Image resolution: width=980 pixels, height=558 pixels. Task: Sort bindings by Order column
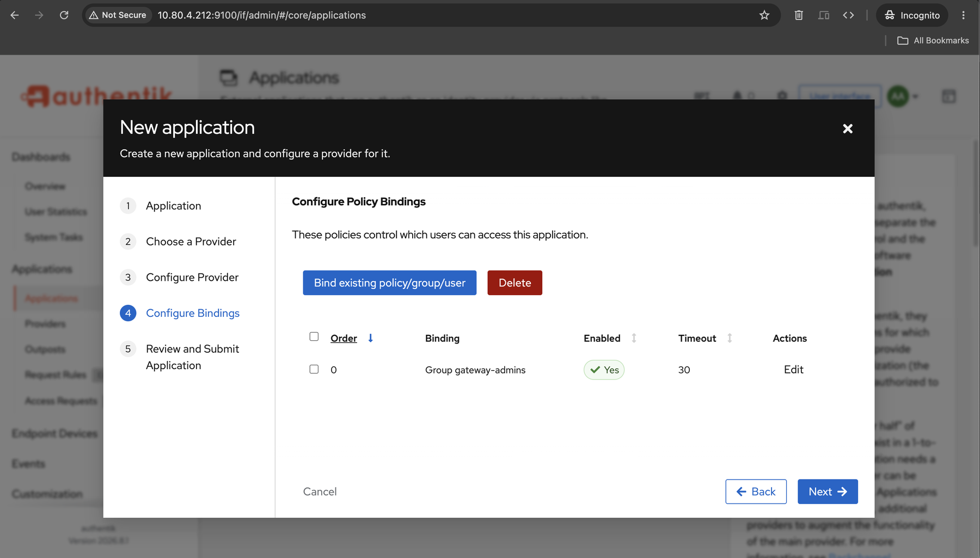click(344, 338)
